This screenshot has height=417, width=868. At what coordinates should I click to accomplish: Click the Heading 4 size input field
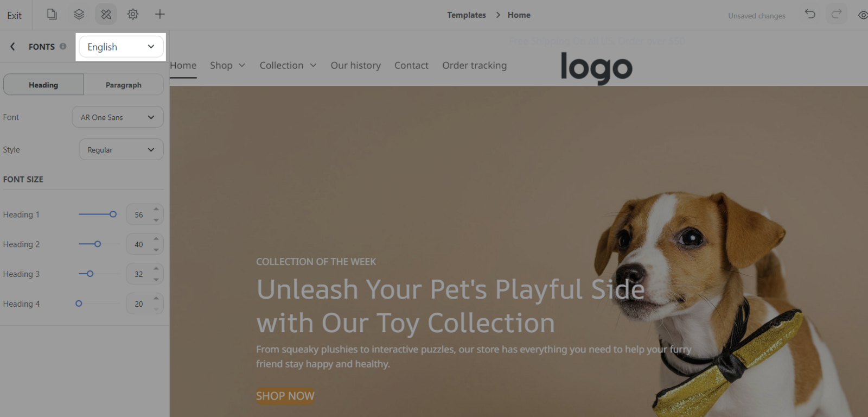coord(139,304)
